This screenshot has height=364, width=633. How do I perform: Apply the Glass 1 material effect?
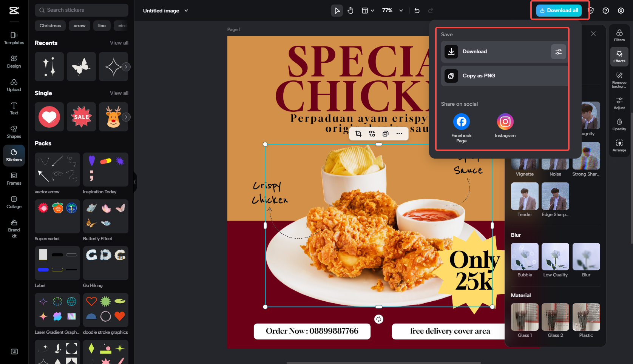(525, 317)
